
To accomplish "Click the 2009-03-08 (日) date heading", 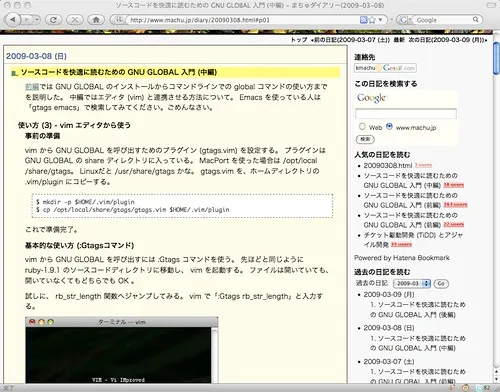I will click(36, 56).
